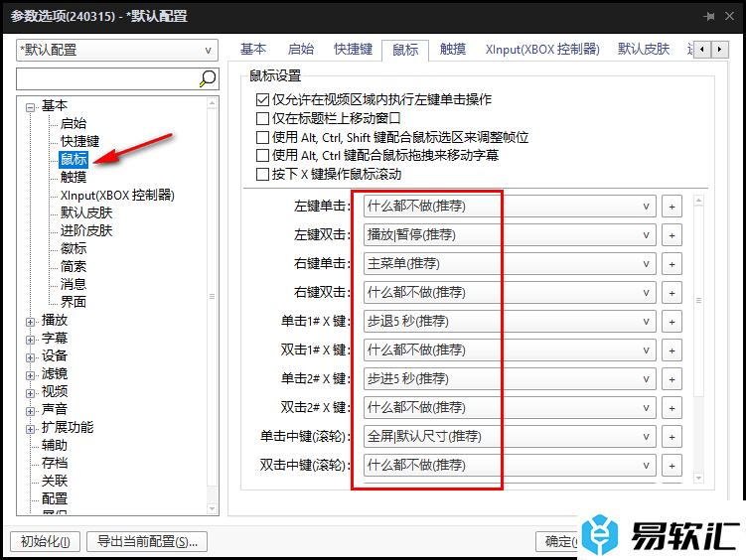Open the 左键双击 action dropdown
746x560 pixels.
coord(509,235)
